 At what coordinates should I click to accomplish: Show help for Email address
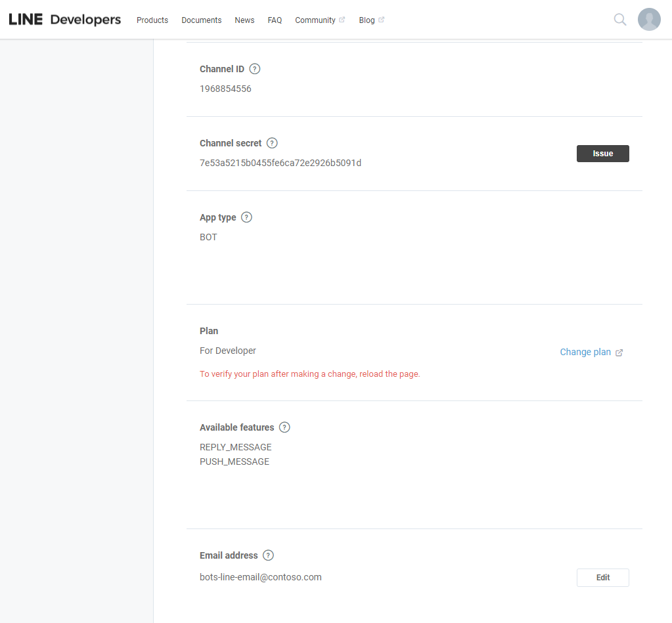pos(268,555)
